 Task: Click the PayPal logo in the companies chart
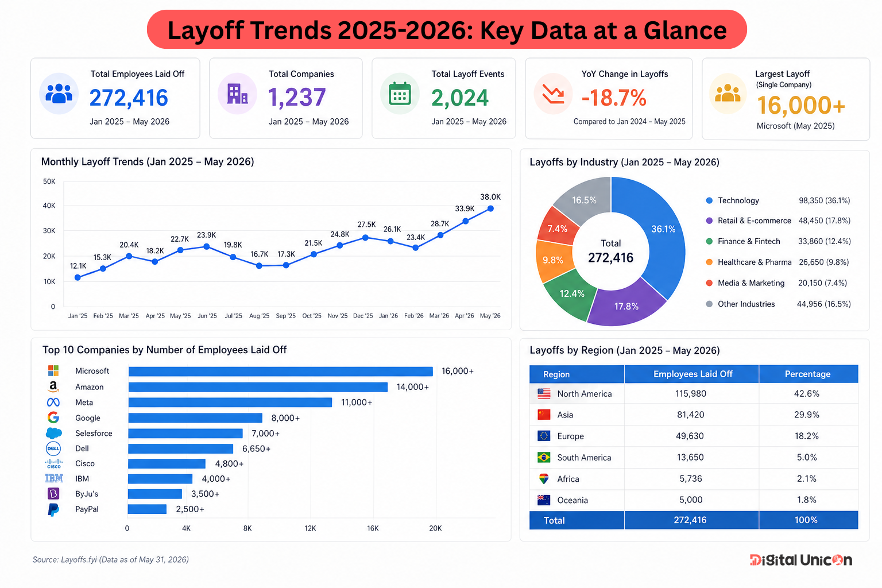(53, 509)
